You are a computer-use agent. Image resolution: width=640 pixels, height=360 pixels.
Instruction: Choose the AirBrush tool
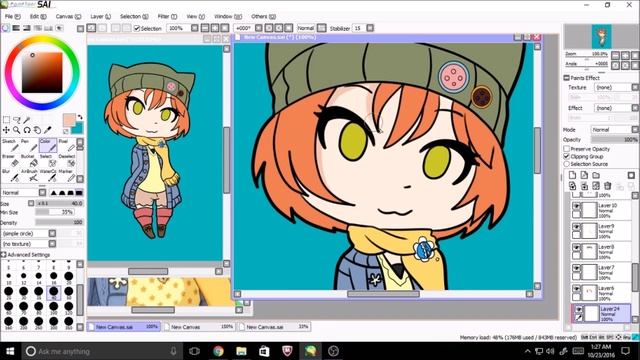pyautogui.click(x=29, y=176)
